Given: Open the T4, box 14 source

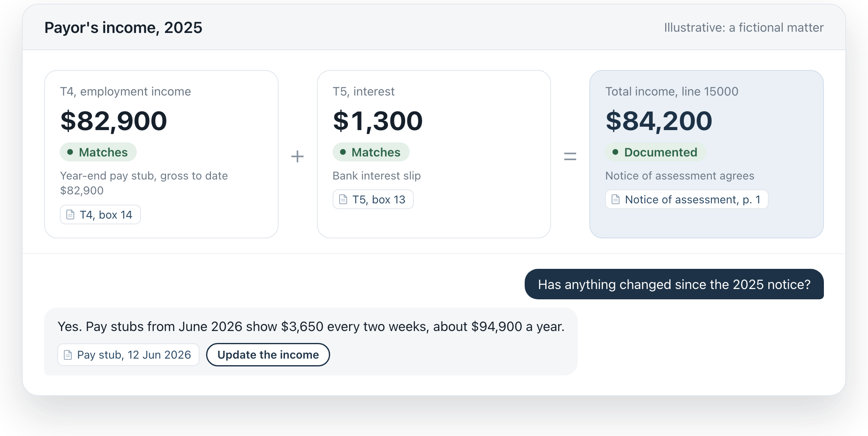Looking at the screenshot, I should (100, 215).
